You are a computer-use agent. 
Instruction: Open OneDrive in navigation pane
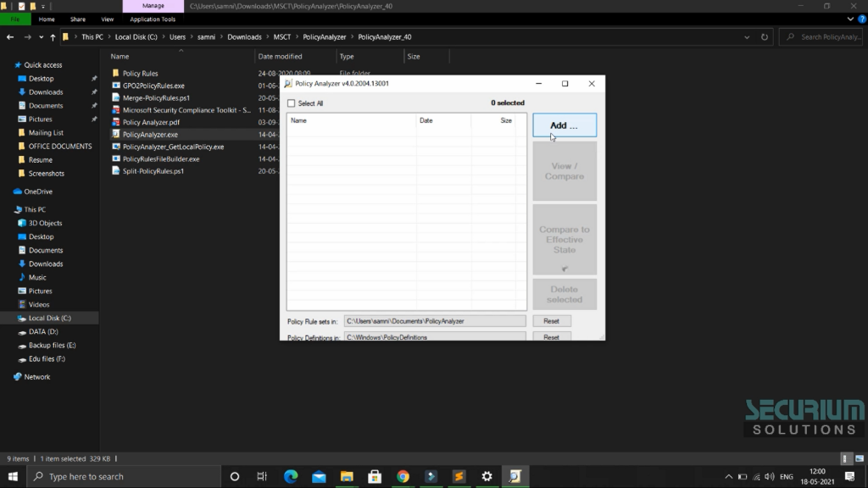[37, 191]
